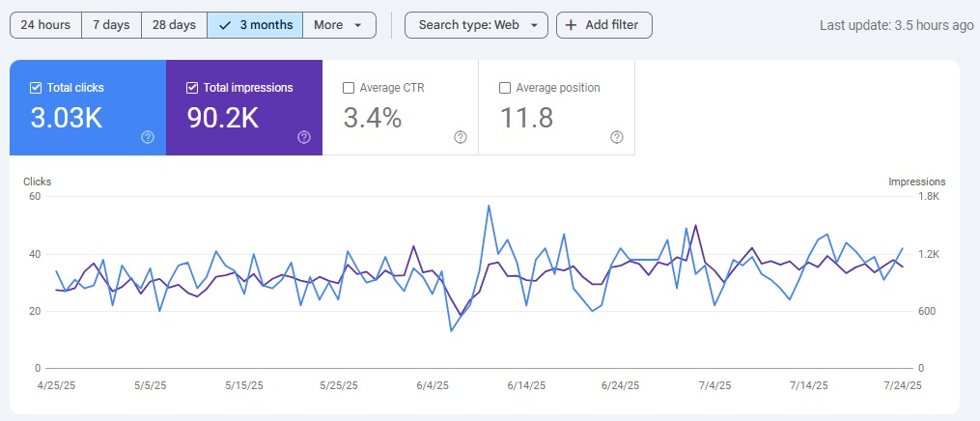980x421 pixels.
Task: Uncheck the Total clicks checkbox
Action: (x=37, y=88)
